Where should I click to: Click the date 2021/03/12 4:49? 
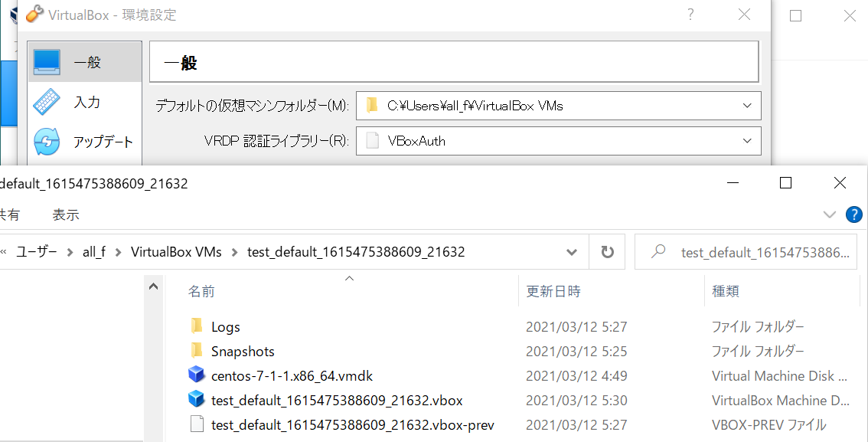click(576, 375)
